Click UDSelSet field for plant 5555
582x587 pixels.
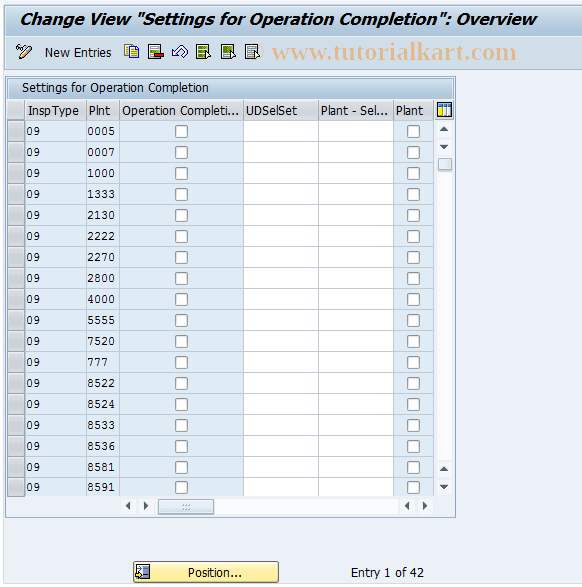(281, 320)
